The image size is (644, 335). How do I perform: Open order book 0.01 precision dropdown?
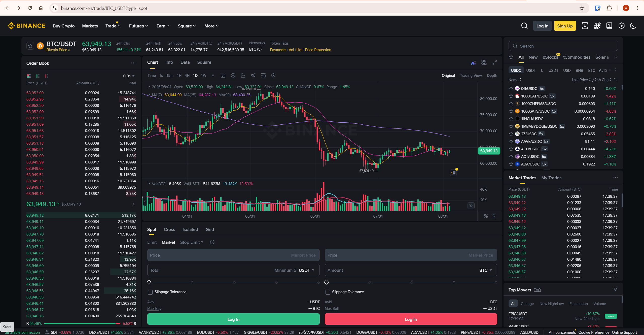pyautogui.click(x=129, y=76)
